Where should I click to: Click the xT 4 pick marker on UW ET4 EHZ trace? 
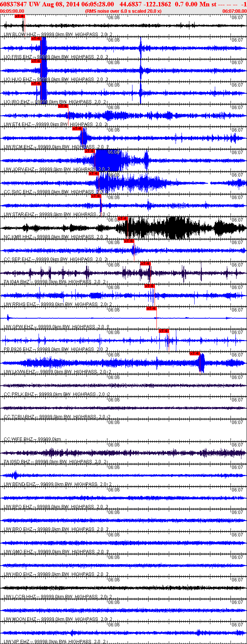63,106
